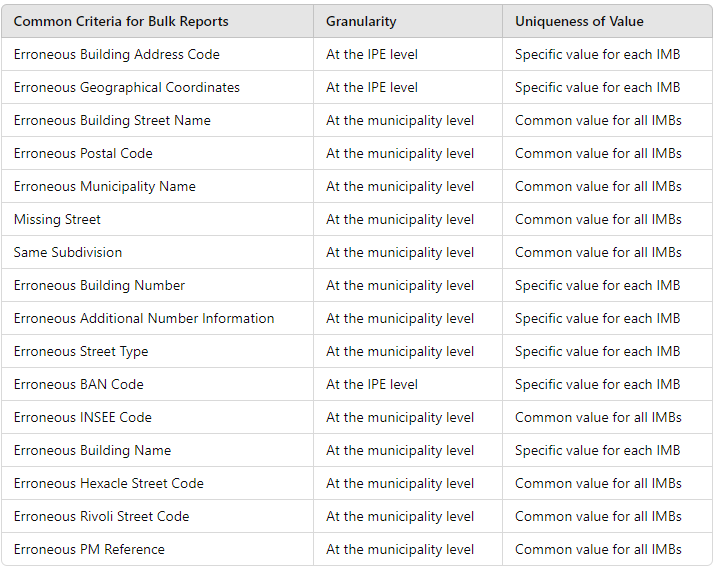Select the 'Erroneous Building Name' cell

coord(92,450)
